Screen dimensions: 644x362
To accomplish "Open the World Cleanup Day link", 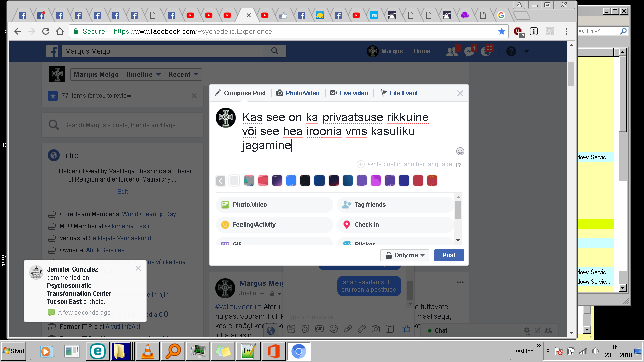I will click(149, 214).
